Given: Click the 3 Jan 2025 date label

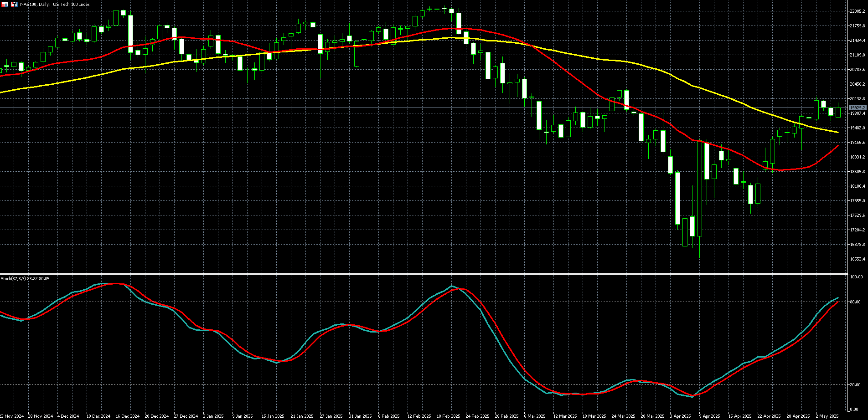Looking at the screenshot, I should pyautogui.click(x=213, y=416).
